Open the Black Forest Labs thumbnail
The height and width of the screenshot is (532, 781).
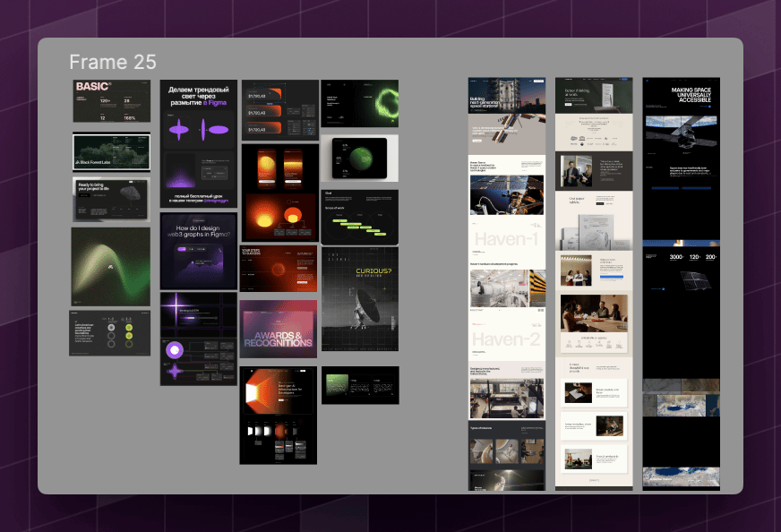pos(112,151)
